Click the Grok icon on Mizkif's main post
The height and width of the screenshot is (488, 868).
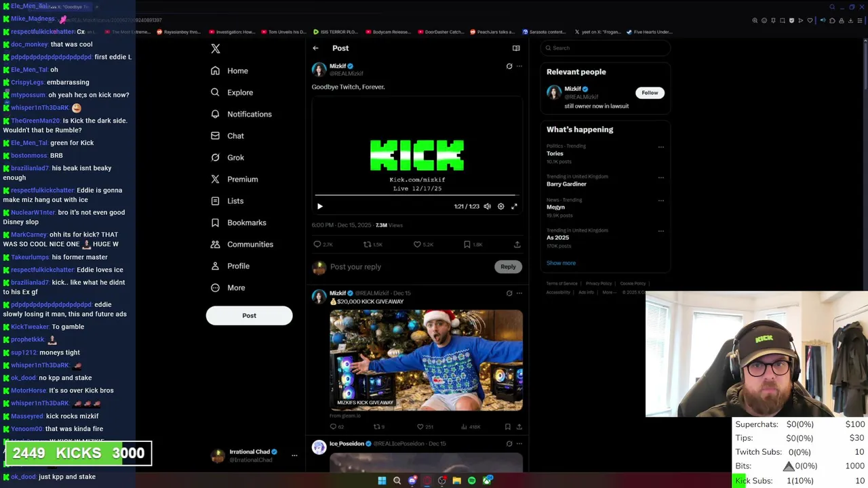pos(509,66)
